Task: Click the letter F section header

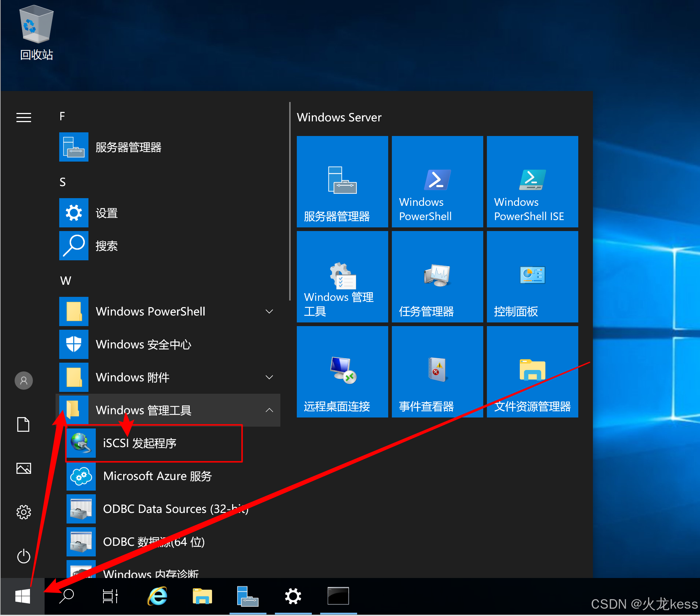Action: point(63,116)
